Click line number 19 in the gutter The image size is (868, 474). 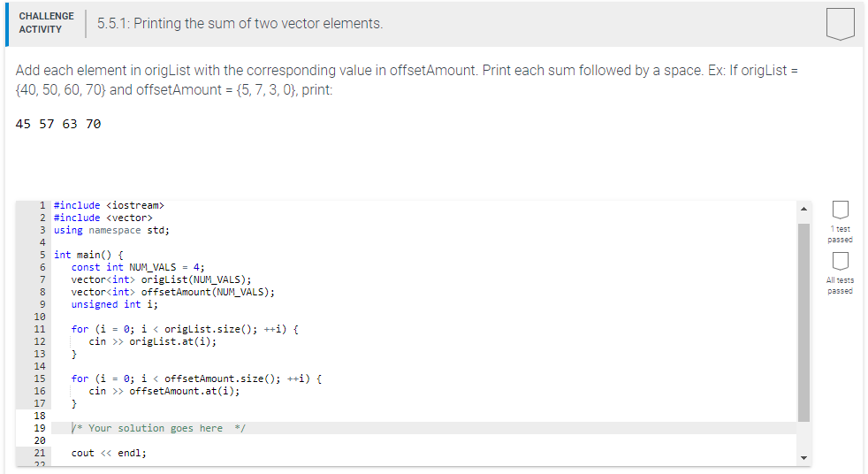(x=39, y=428)
